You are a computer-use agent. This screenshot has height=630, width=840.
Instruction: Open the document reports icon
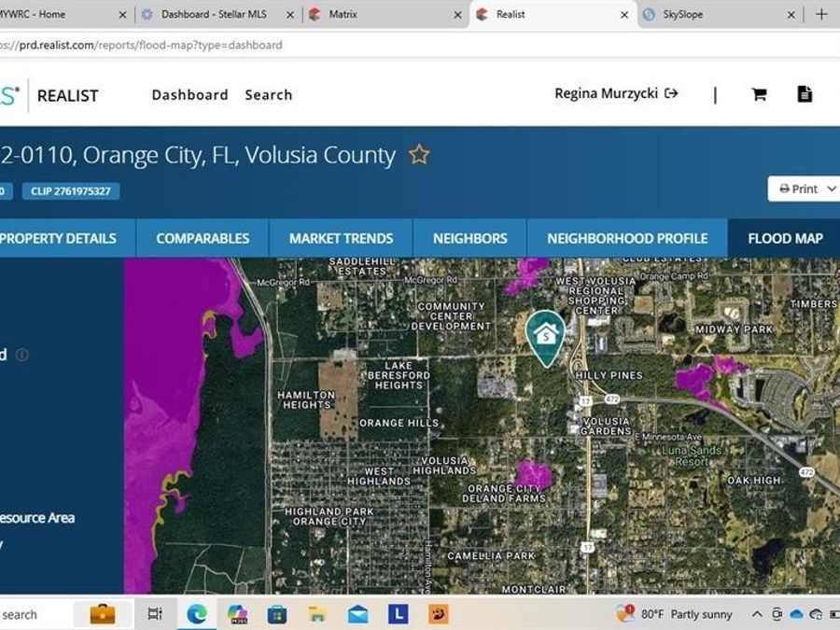[805, 94]
